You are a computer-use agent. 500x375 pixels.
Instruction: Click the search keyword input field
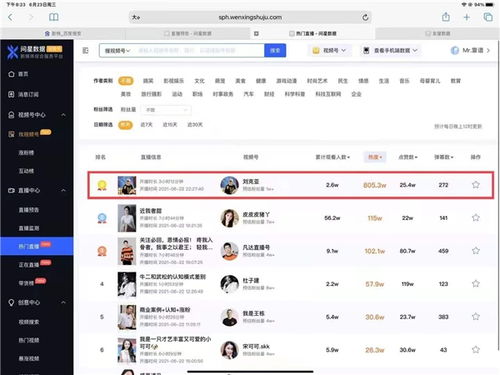click(x=199, y=50)
